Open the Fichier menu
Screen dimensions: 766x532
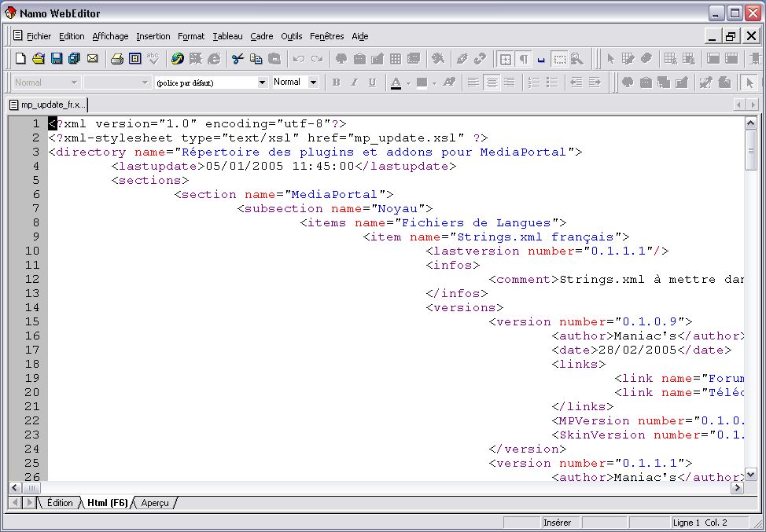point(39,36)
